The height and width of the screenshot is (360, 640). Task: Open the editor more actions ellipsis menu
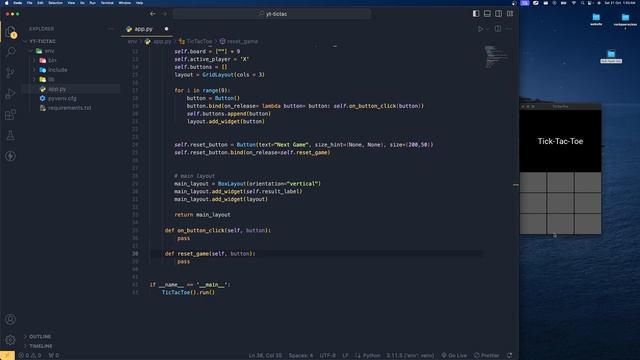(x=509, y=29)
